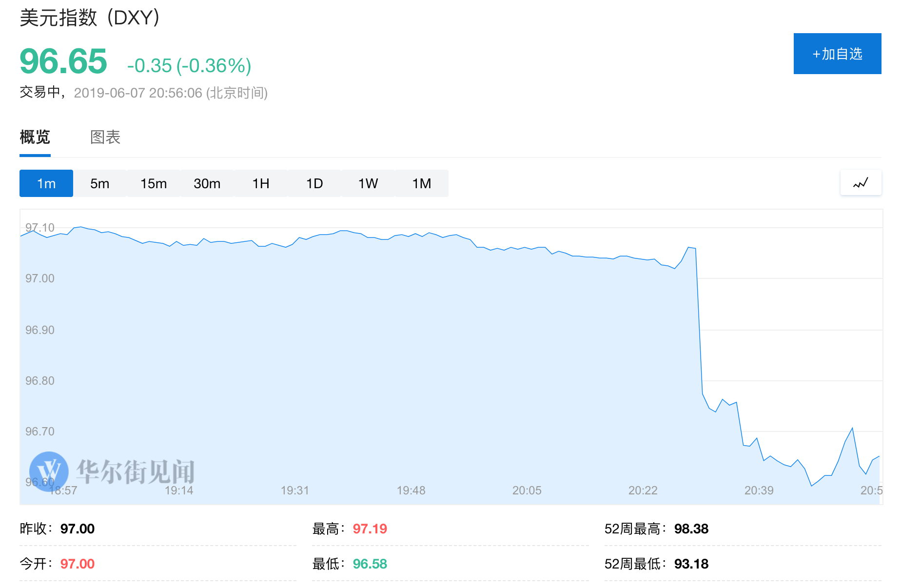Click the 19:31 time axis marker
The width and height of the screenshot is (901, 588).
[x=295, y=490]
